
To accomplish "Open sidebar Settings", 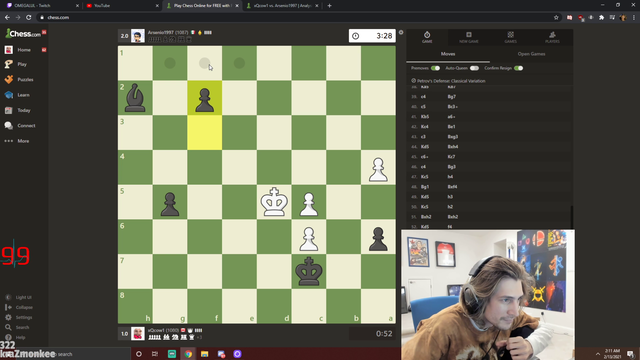I will tap(24, 317).
